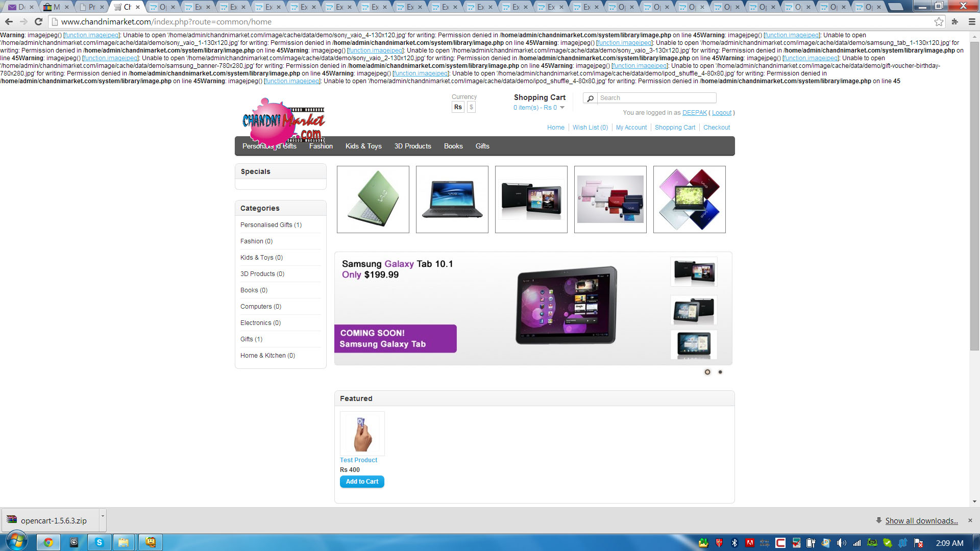
Task: Click the ChandniMarket.com logo
Action: tap(284, 122)
